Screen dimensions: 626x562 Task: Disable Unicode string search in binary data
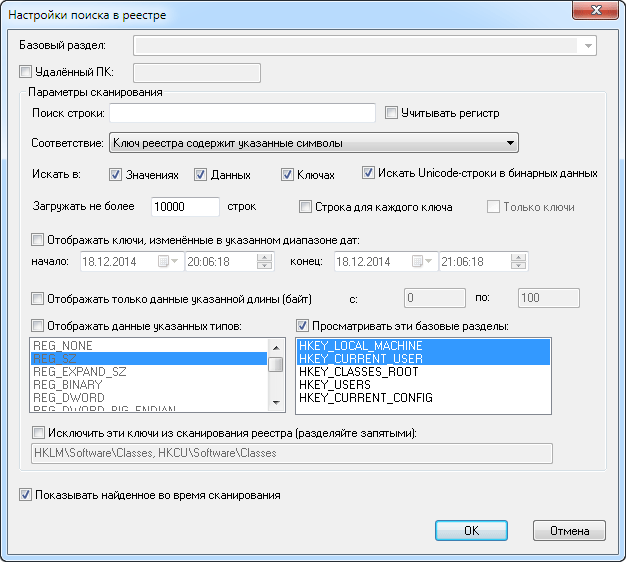point(368,173)
